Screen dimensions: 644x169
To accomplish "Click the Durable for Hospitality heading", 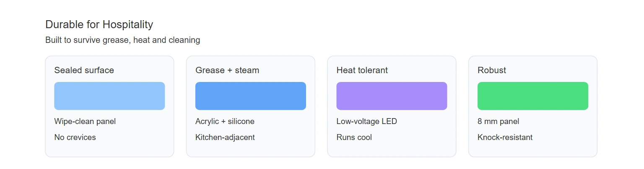I will pos(99,24).
